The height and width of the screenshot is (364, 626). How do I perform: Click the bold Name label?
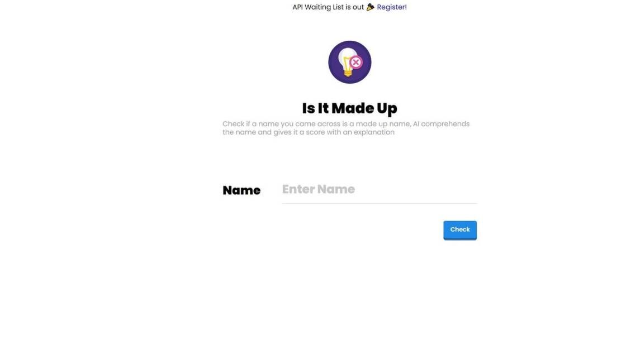[x=241, y=190]
